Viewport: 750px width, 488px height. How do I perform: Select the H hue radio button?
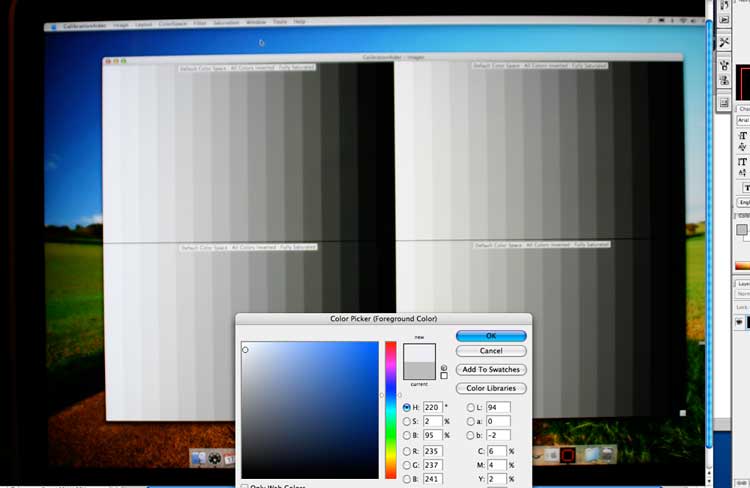point(407,407)
